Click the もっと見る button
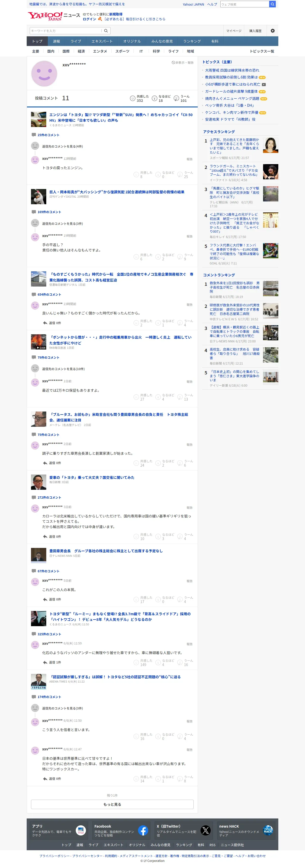This screenshot has height=868, width=305. click(x=112, y=804)
